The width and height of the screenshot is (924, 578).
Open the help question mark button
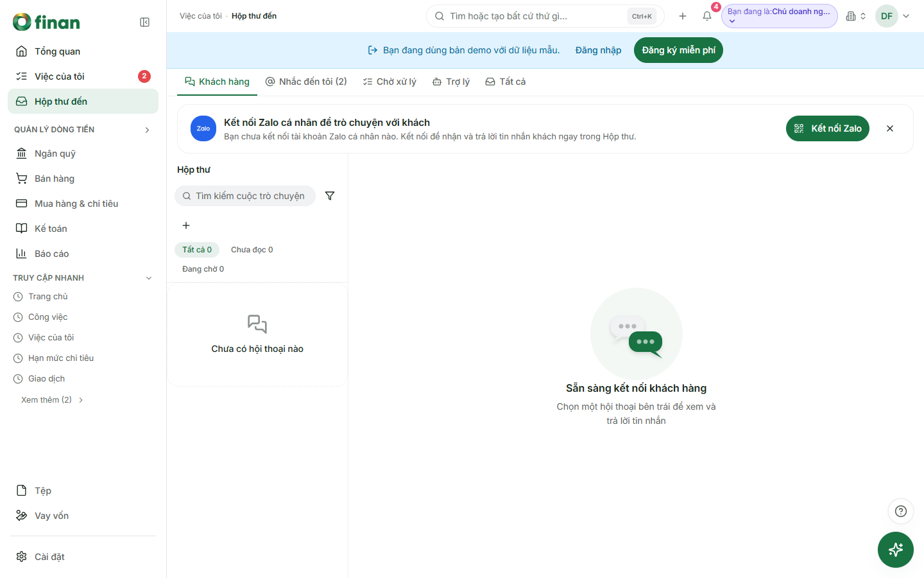pos(901,511)
